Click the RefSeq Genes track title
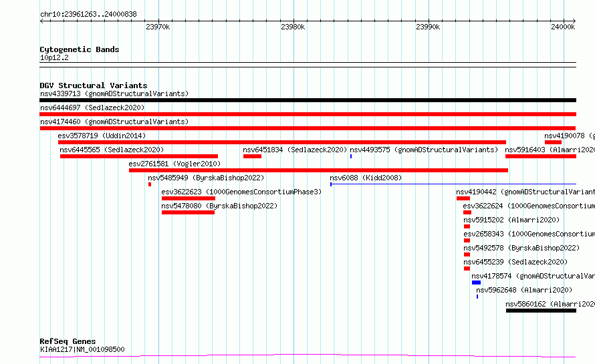Screen dimensions: 595x364 68,341
